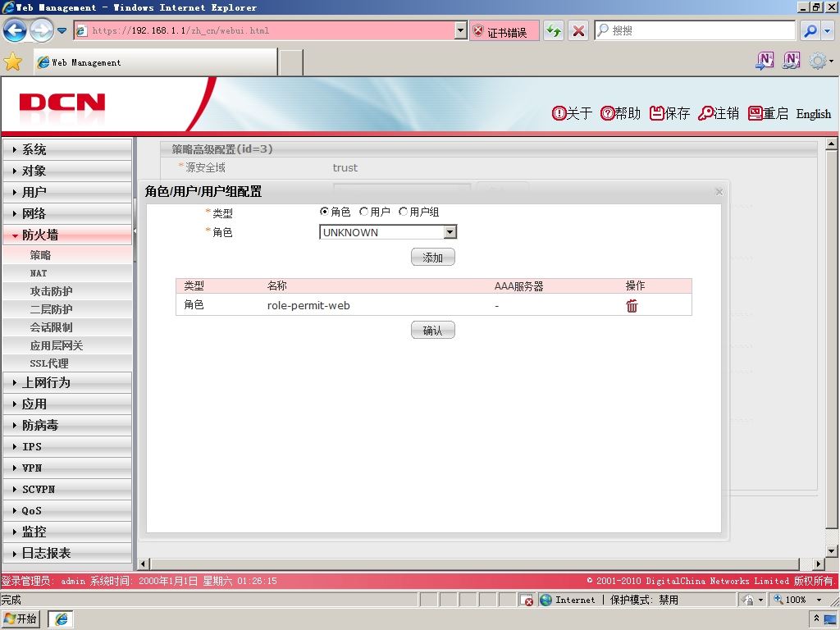Click the green Refresh icon
Viewport: 840px width, 630px height.
click(554, 30)
